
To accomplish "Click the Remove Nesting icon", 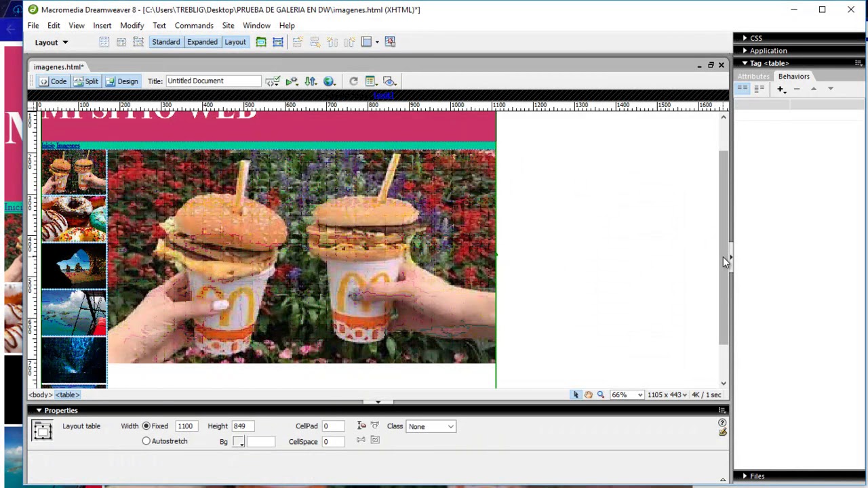I will (375, 440).
